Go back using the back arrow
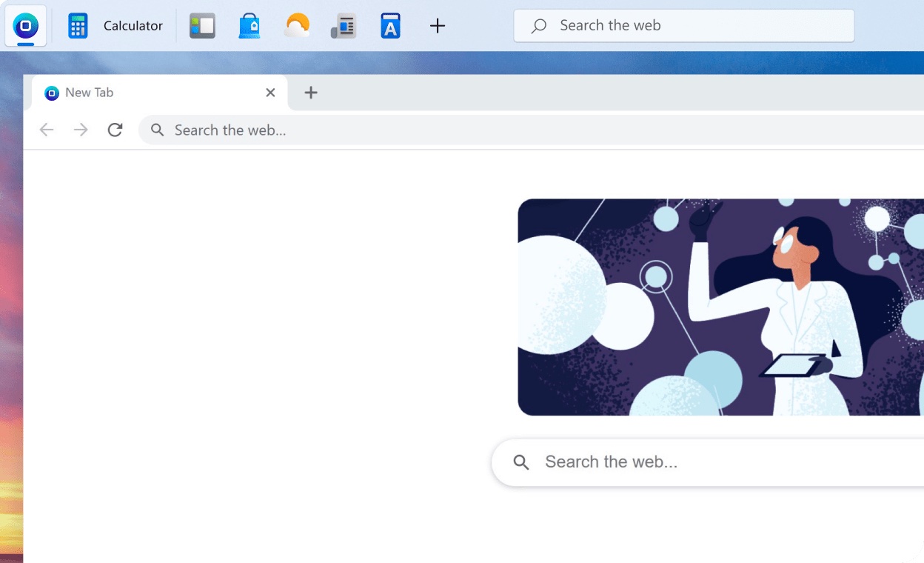Image resolution: width=924 pixels, height=563 pixels. point(47,130)
